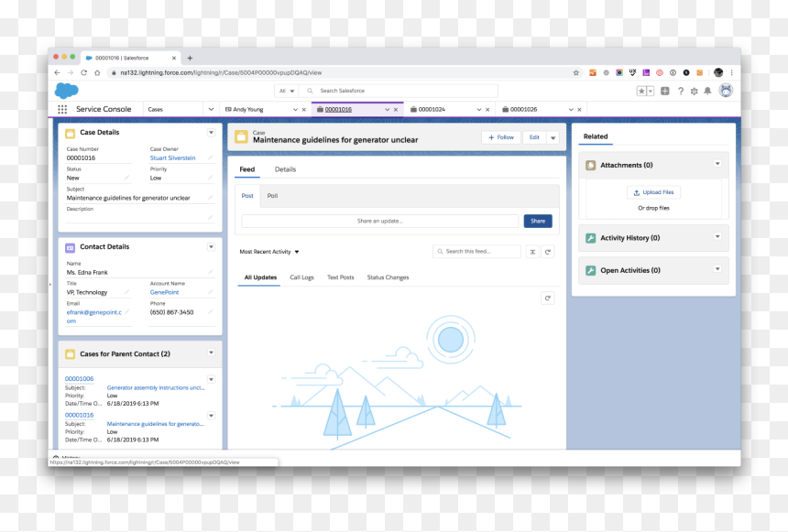Click the Salesforce cloud logo
788x532 pixels.
66,91
